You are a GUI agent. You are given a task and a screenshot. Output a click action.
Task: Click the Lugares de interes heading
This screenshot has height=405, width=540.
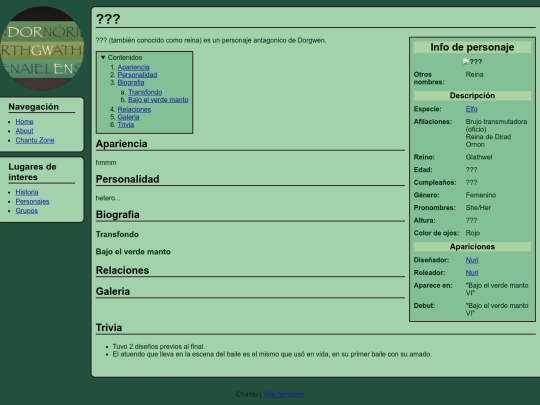[32, 172]
